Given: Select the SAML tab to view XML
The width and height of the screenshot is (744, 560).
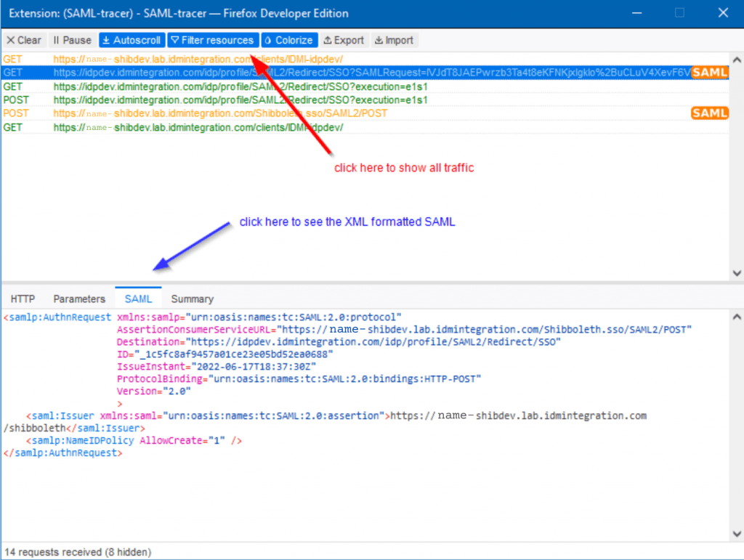Looking at the screenshot, I should click(138, 299).
